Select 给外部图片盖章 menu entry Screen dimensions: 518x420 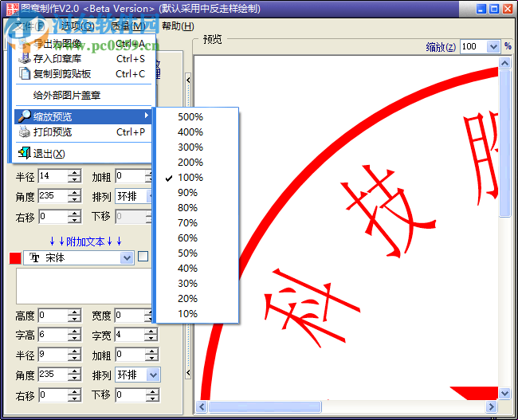(83, 95)
